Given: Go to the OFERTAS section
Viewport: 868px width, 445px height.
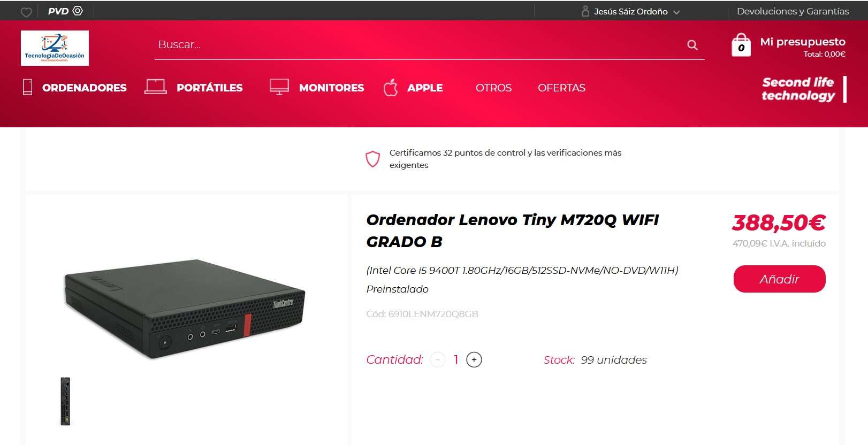Looking at the screenshot, I should point(561,88).
